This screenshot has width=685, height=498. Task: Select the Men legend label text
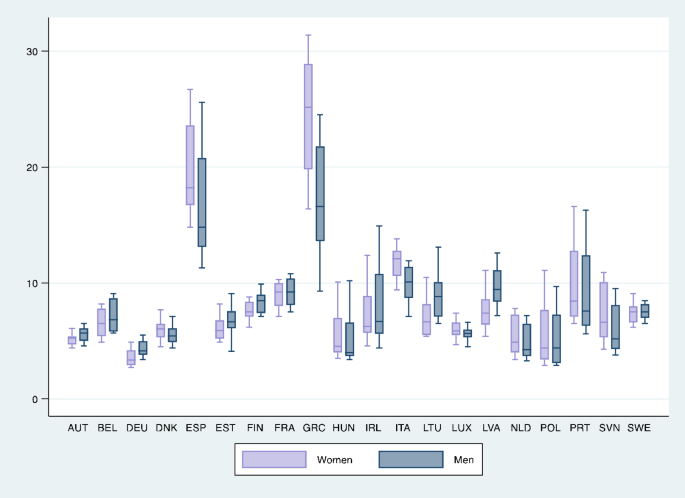coord(464,460)
